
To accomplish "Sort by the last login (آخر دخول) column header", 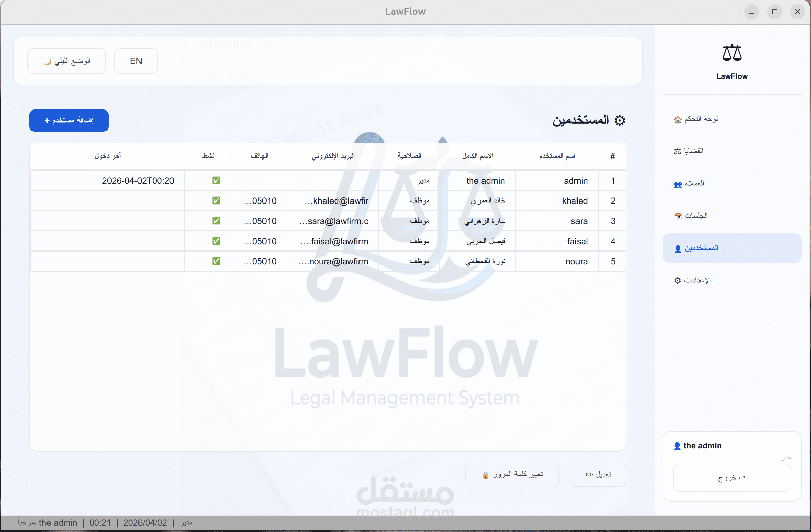I will (x=108, y=156).
